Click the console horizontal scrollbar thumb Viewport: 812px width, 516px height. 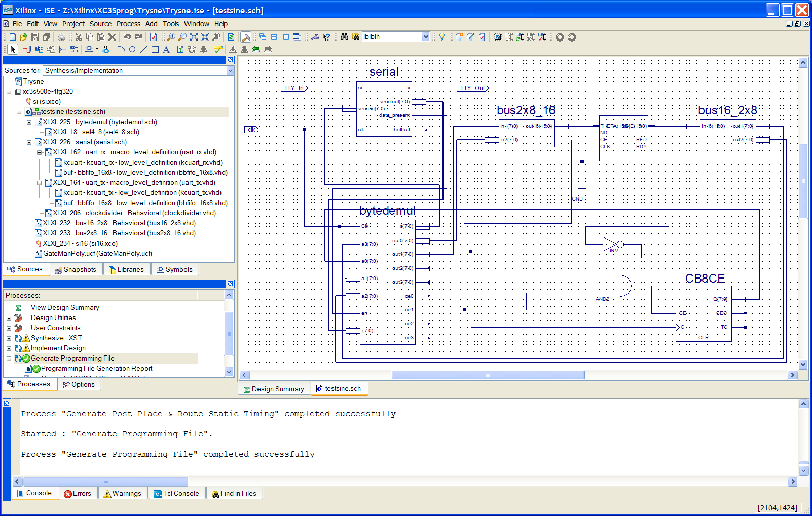(x=106, y=481)
